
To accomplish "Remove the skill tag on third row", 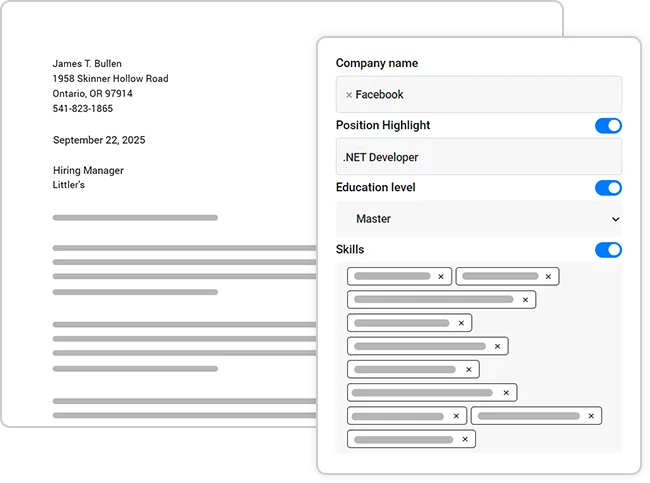I will 461,323.
